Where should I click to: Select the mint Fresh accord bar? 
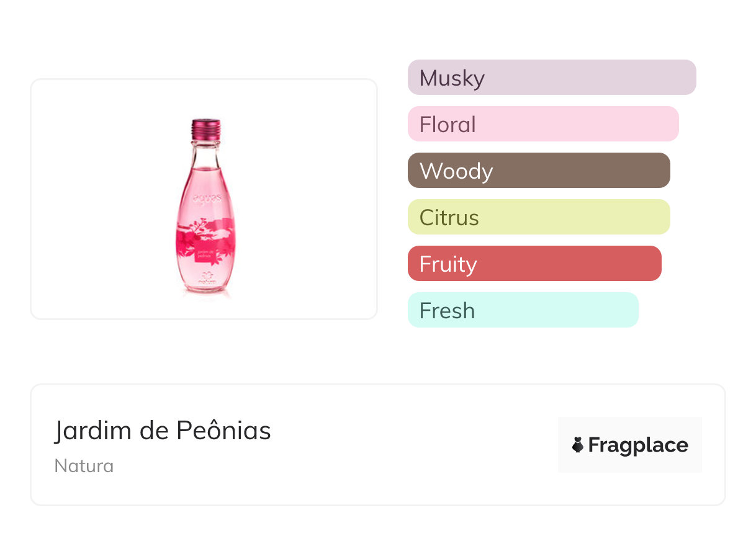pos(523,310)
